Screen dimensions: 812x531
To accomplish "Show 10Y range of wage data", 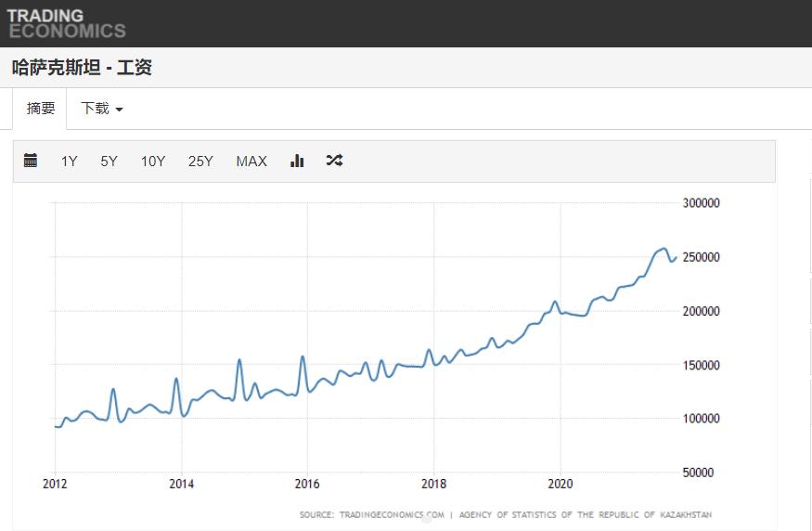I will point(153,162).
